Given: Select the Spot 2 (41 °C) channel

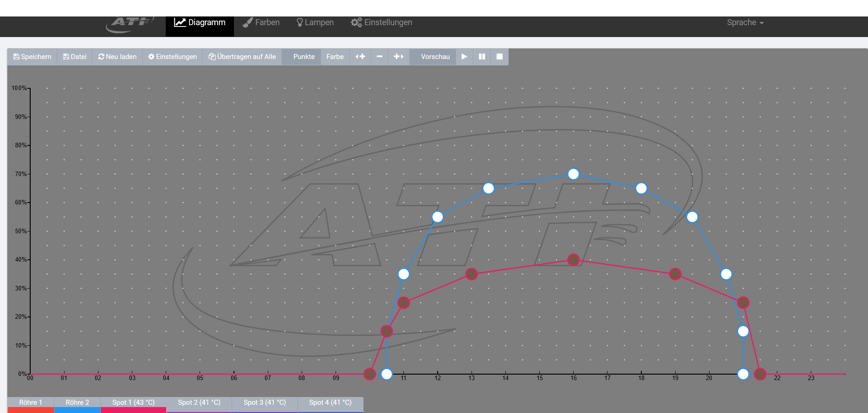Looking at the screenshot, I should [199, 402].
